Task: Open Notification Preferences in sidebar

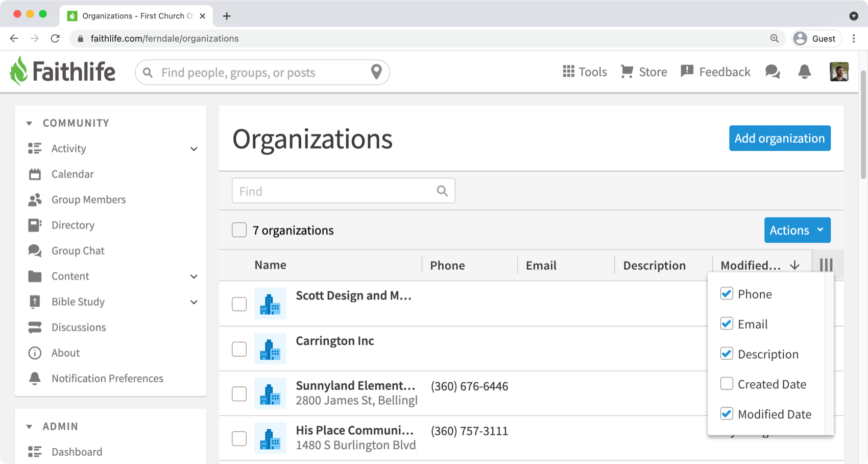Action: coord(107,378)
